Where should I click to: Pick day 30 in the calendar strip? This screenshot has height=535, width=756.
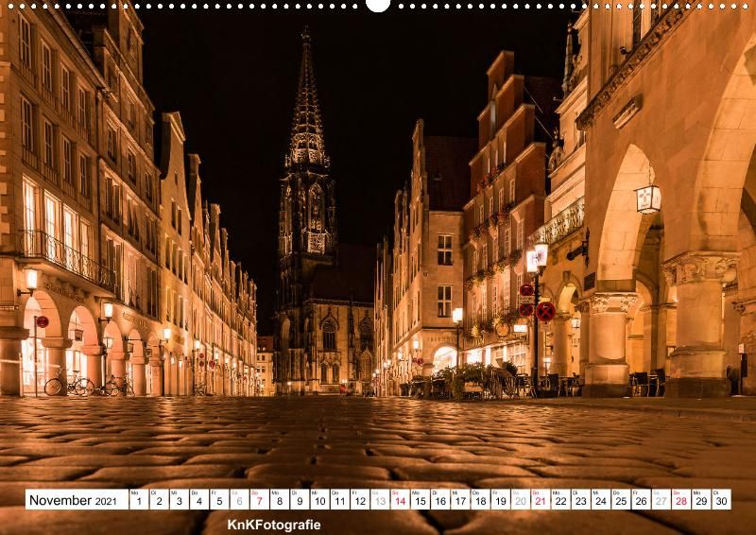(x=721, y=499)
